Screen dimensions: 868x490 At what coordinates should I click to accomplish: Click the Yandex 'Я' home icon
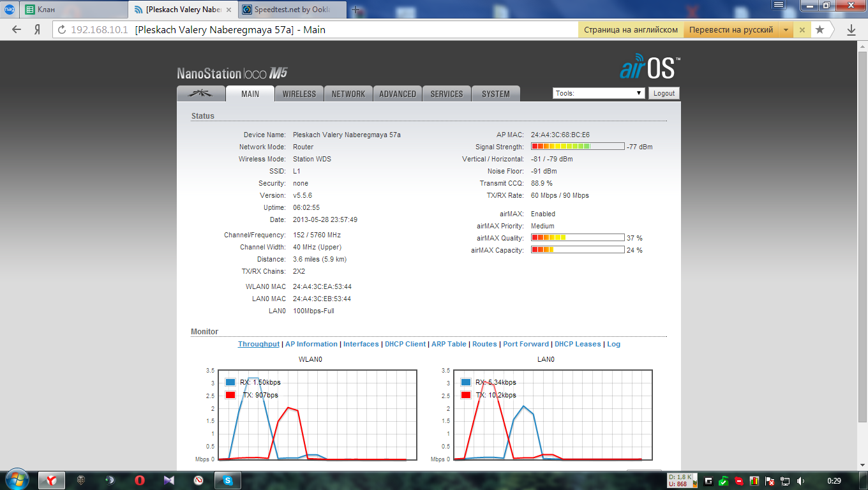38,30
